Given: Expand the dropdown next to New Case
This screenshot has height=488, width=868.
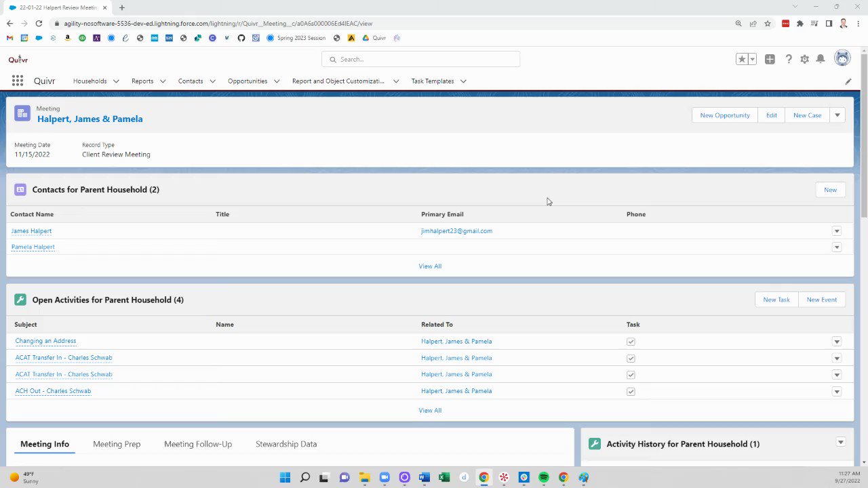Looking at the screenshot, I should 837,115.
